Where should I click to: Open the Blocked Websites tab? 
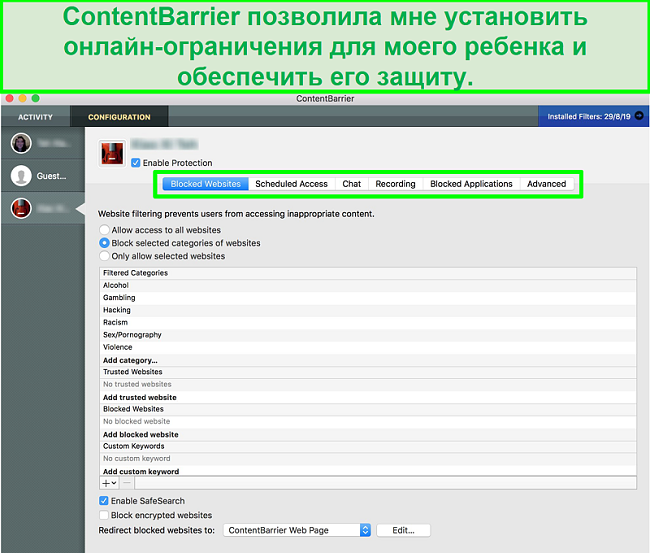pyautogui.click(x=206, y=184)
